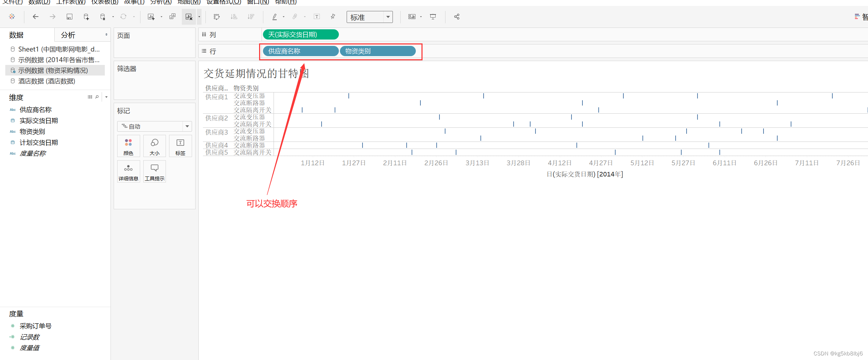Click the show/hide cards icon

tap(412, 17)
